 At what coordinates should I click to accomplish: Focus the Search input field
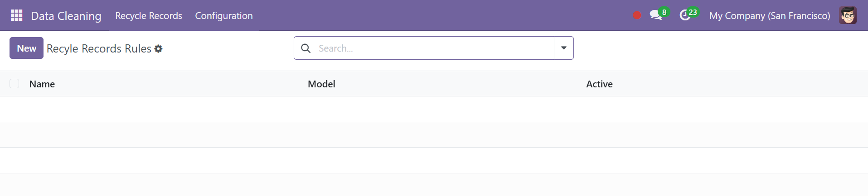point(434,48)
